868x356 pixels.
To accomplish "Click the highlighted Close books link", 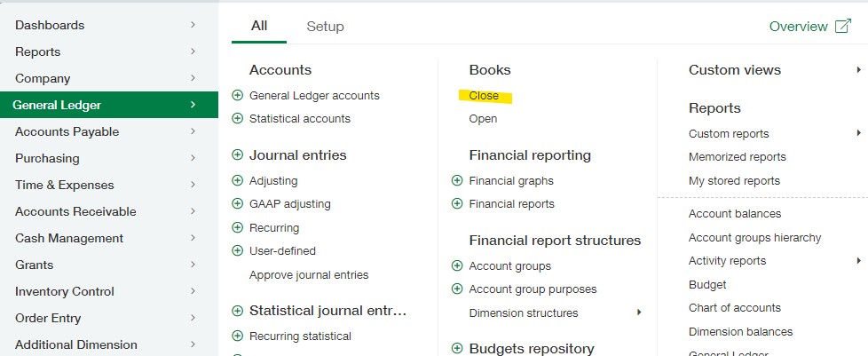I will coord(484,95).
